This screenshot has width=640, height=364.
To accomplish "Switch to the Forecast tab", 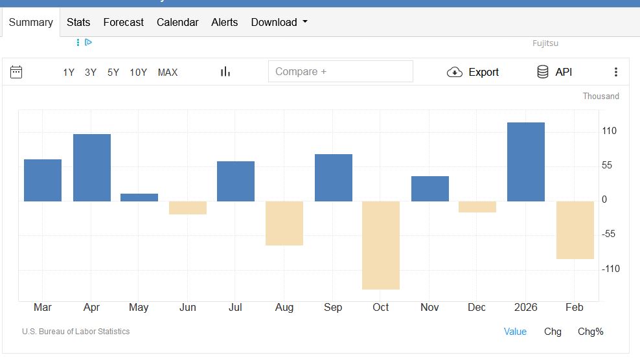I will 123,22.
